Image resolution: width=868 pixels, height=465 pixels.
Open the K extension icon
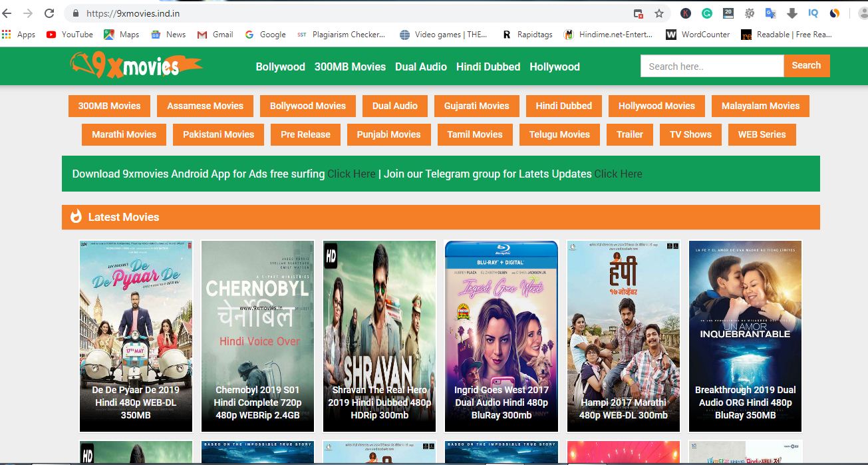point(686,13)
